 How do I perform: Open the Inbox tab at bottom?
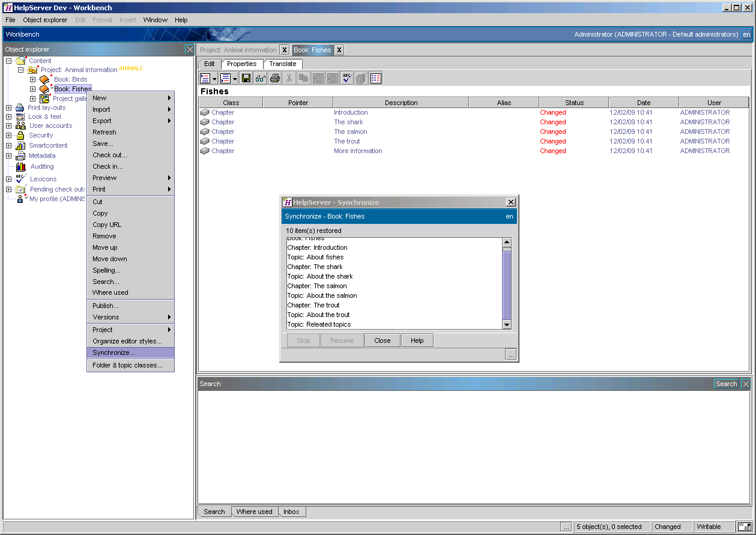(x=292, y=512)
